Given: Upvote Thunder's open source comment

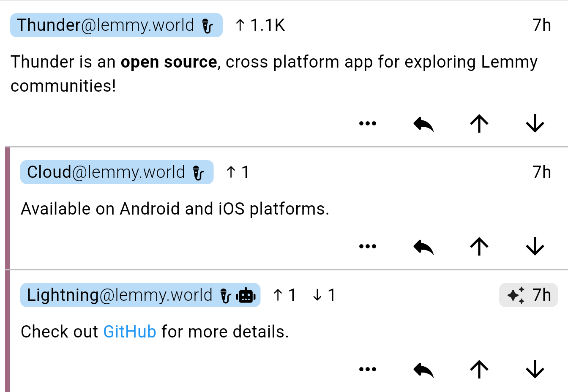Looking at the screenshot, I should point(479,124).
